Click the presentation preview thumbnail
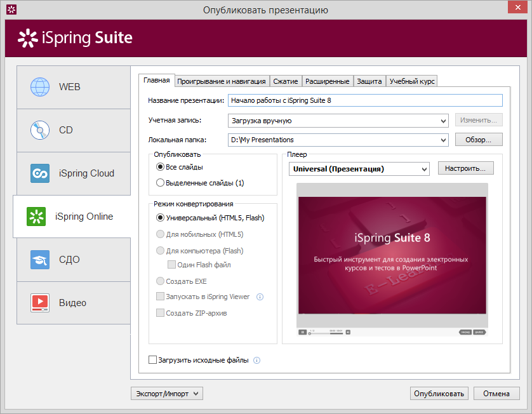 click(x=392, y=255)
